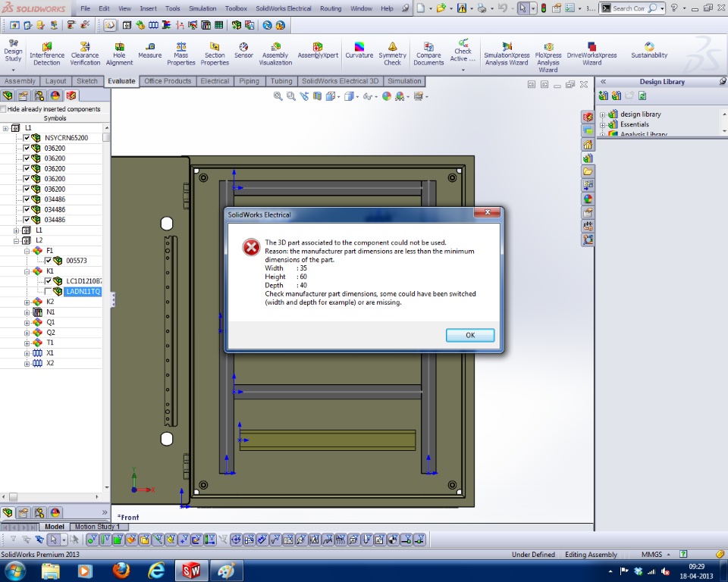
Task: Open the Insert menu
Action: [148, 8]
